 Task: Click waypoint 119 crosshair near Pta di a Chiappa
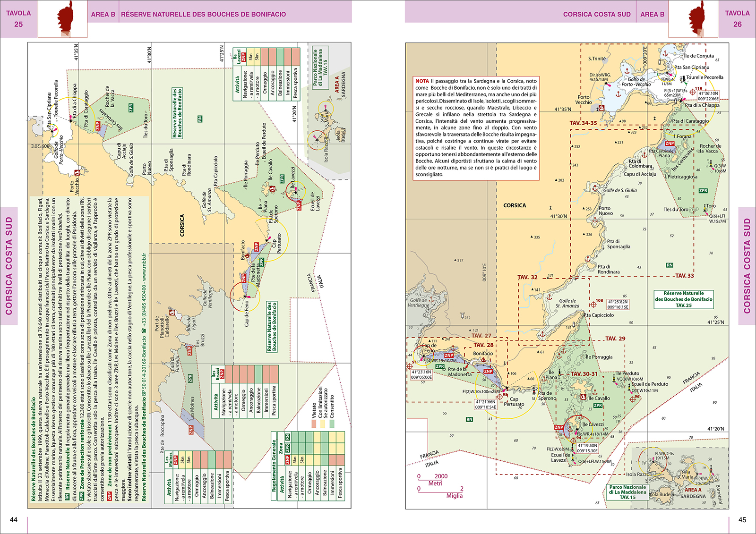(x=693, y=92)
